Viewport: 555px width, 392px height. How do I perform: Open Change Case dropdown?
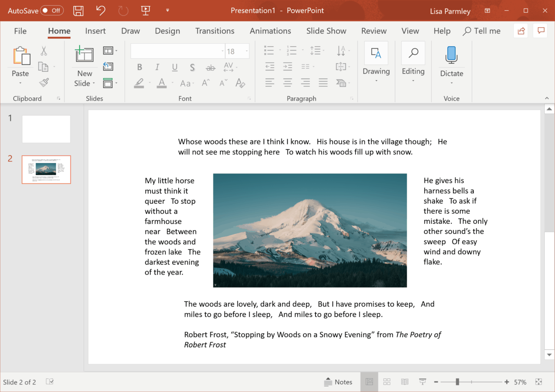187,83
